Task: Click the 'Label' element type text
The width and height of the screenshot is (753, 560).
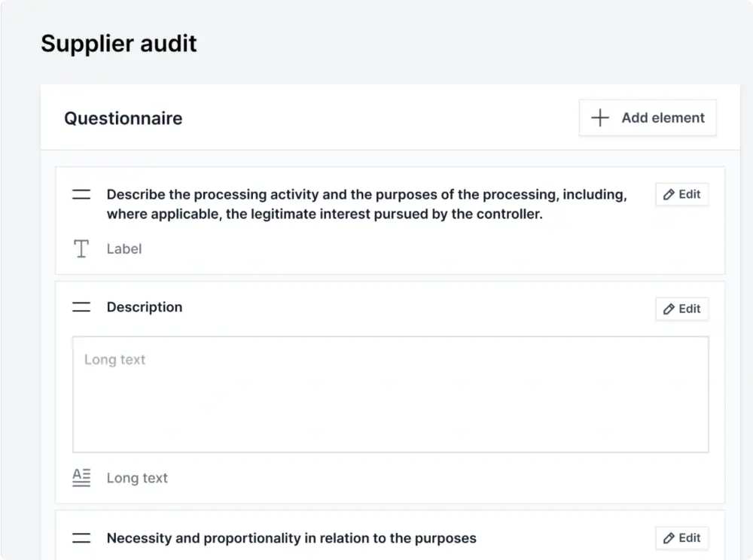Action: (124, 249)
